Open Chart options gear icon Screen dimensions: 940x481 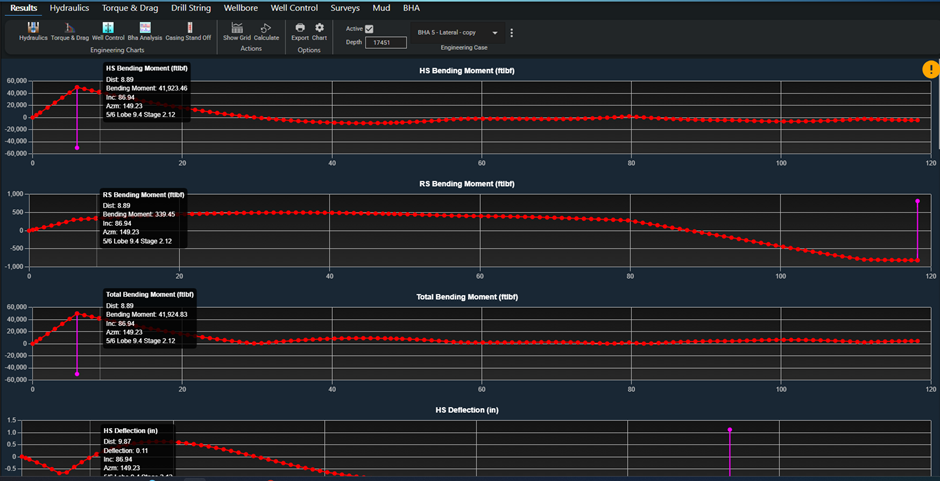[x=320, y=28]
